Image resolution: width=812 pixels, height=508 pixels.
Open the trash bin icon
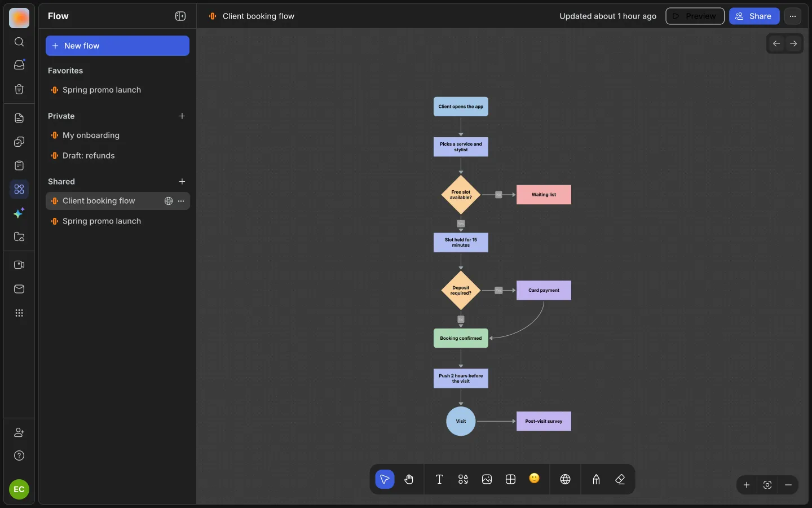[19, 89]
